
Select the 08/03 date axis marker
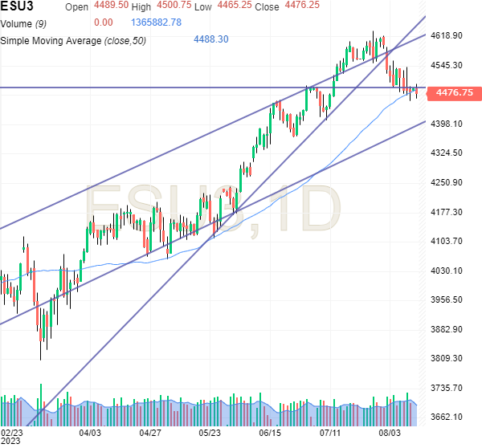389,432
